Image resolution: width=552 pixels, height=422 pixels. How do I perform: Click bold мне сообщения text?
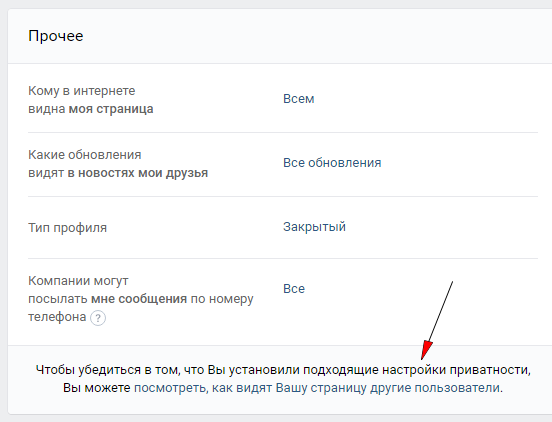(139, 299)
